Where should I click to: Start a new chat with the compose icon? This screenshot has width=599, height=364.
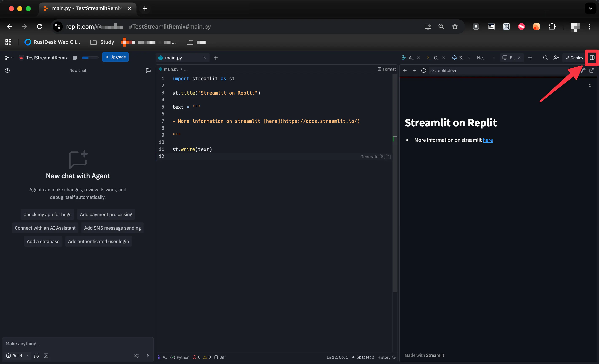pyautogui.click(x=148, y=71)
